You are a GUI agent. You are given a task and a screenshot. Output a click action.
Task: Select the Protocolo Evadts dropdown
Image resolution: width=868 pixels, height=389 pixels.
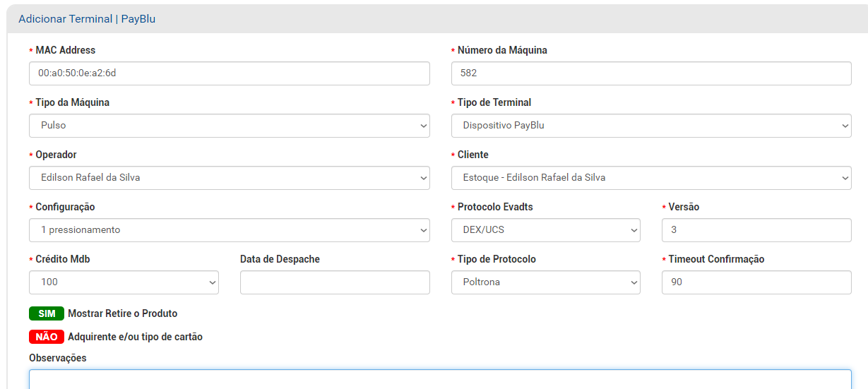click(546, 230)
